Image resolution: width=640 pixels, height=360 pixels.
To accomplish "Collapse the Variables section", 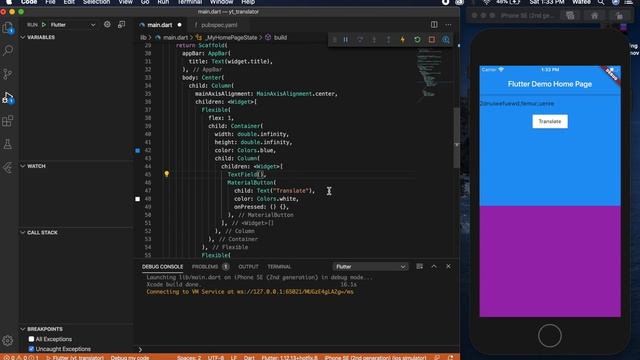I will pos(23,37).
